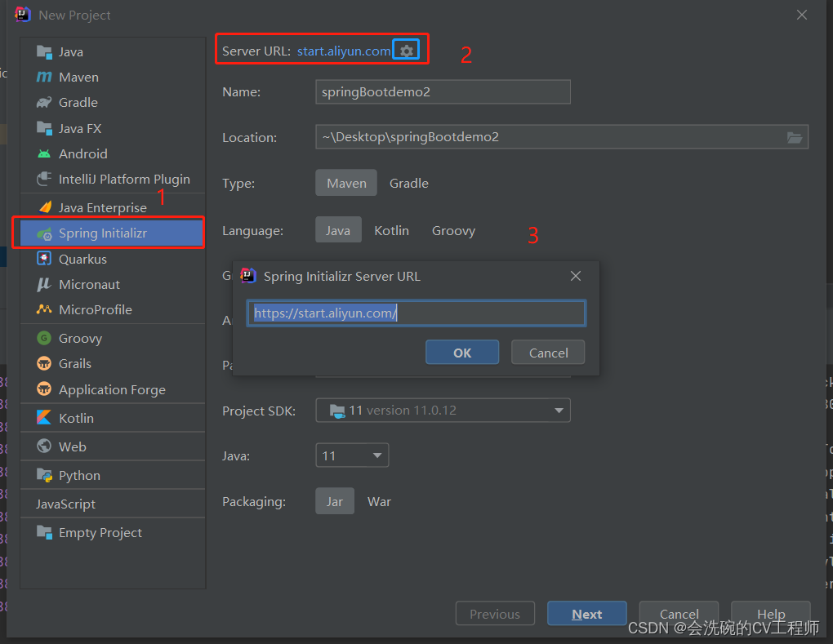Click the Maven 'm' icon in sidebar
Screen dimensions: 833x644
click(44, 77)
